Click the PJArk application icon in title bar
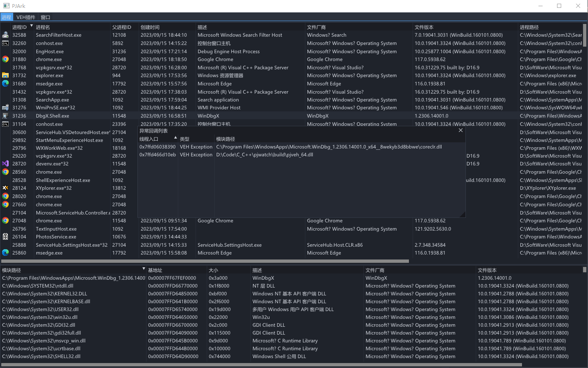Screen dimensions: 588x368 pyautogui.click(x=6, y=6)
